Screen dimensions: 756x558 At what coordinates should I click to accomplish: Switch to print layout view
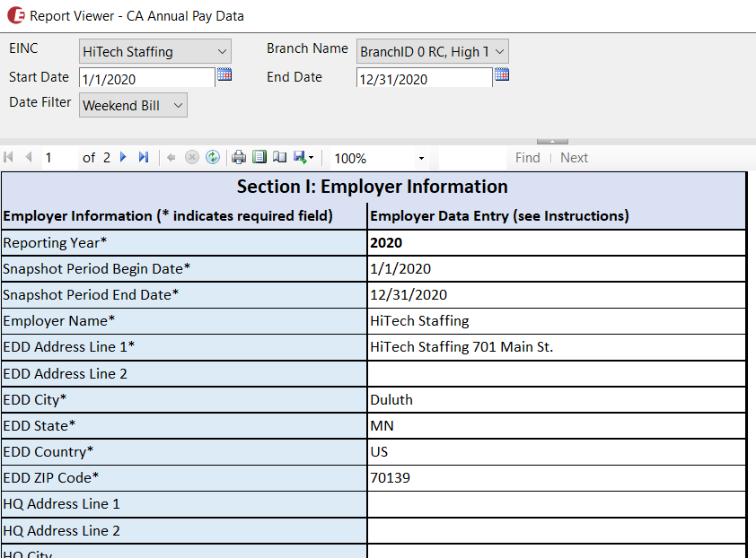[x=259, y=158]
